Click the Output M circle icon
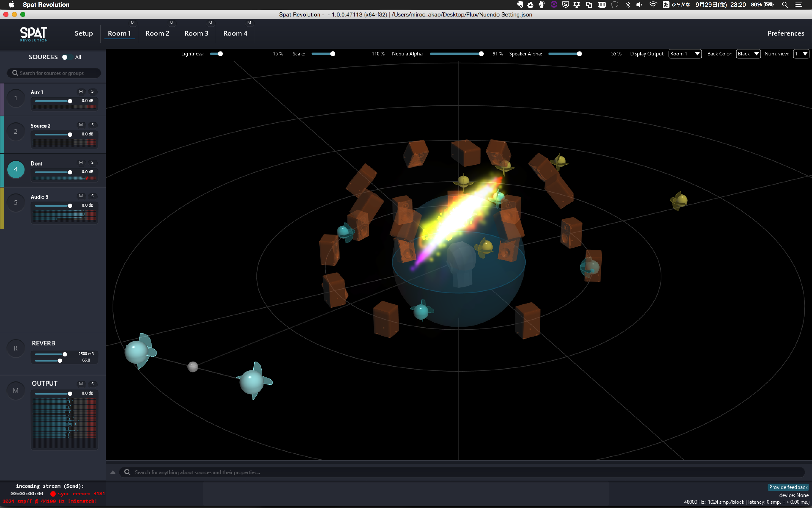This screenshot has width=812, height=508. (x=16, y=390)
